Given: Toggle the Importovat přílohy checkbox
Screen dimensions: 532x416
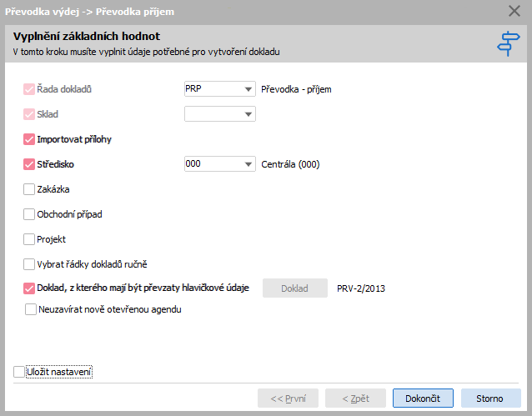Looking at the screenshot, I should 29,139.
